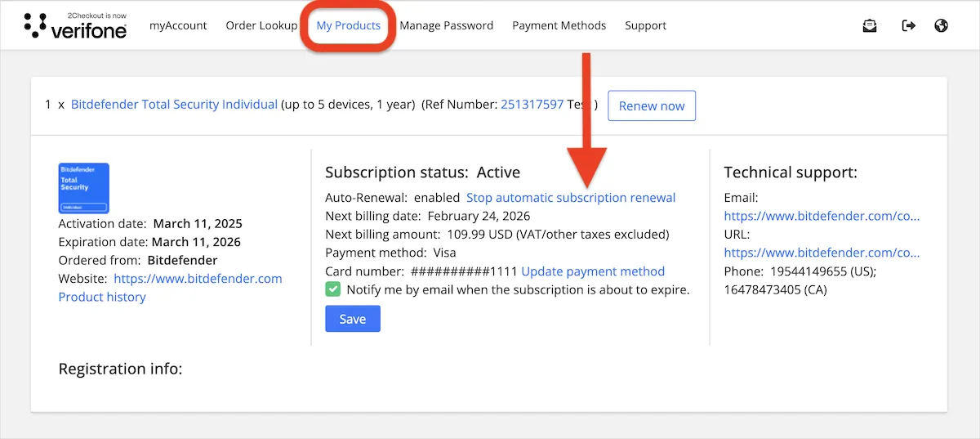Open the Support menu item

tap(645, 25)
